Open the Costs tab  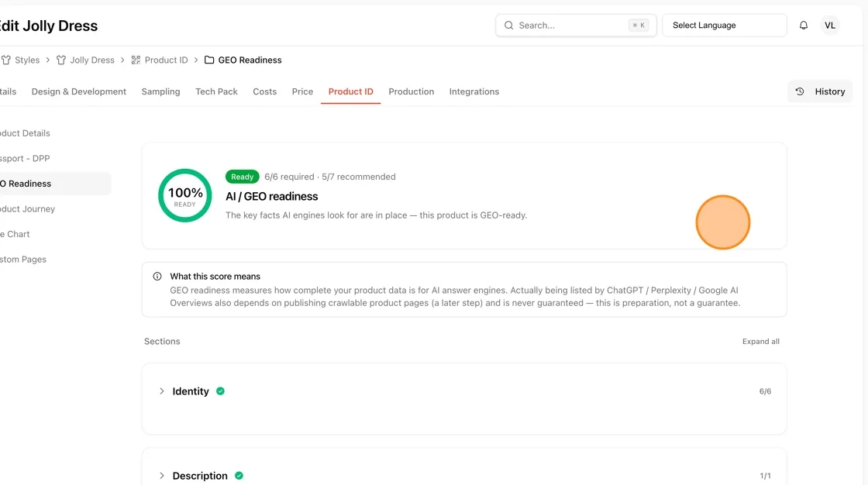(x=264, y=91)
